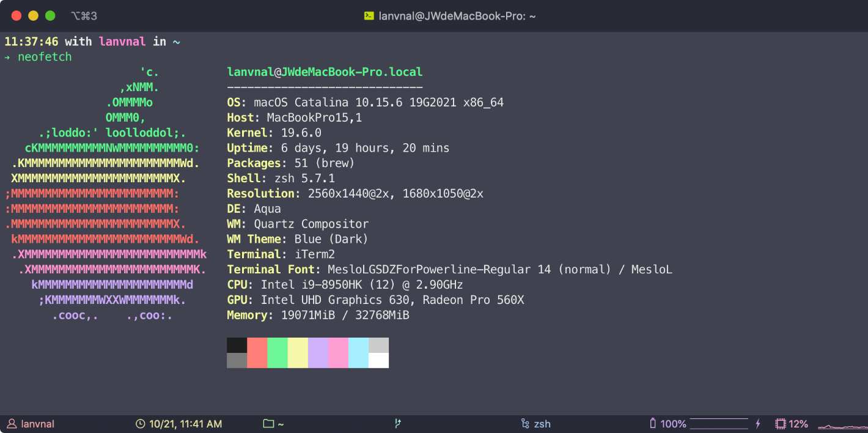Click the battery icon in the status bar
Viewport: 868px width, 433px height.
(x=653, y=423)
